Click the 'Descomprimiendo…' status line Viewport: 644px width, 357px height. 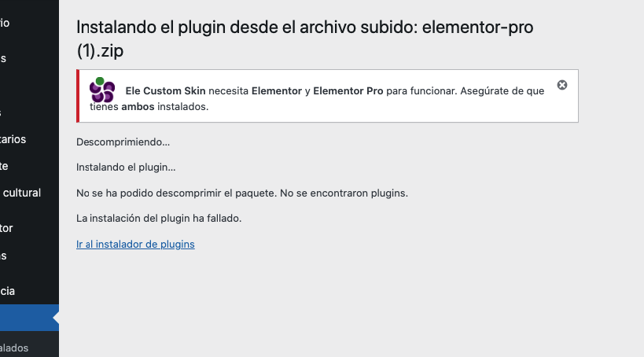click(x=123, y=142)
